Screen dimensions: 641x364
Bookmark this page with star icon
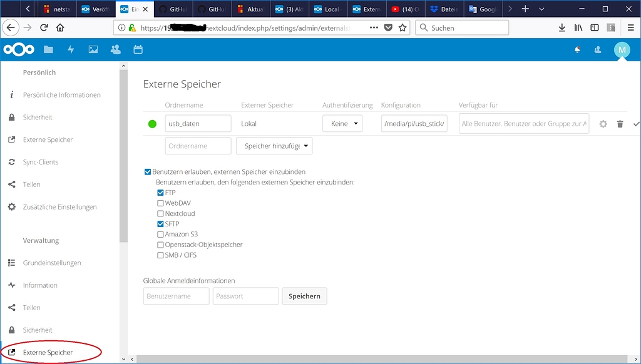[403, 28]
